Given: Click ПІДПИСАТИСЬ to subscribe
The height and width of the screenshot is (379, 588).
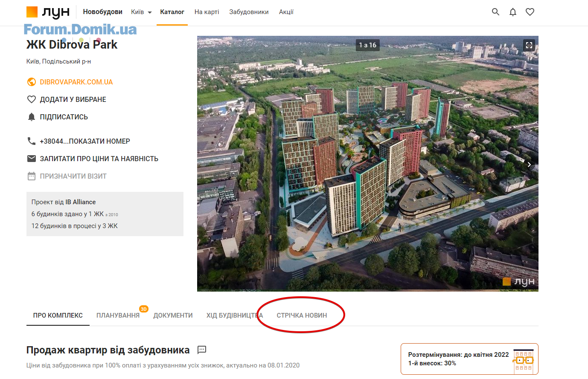Looking at the screenshot, I should (x=64, y=117).
